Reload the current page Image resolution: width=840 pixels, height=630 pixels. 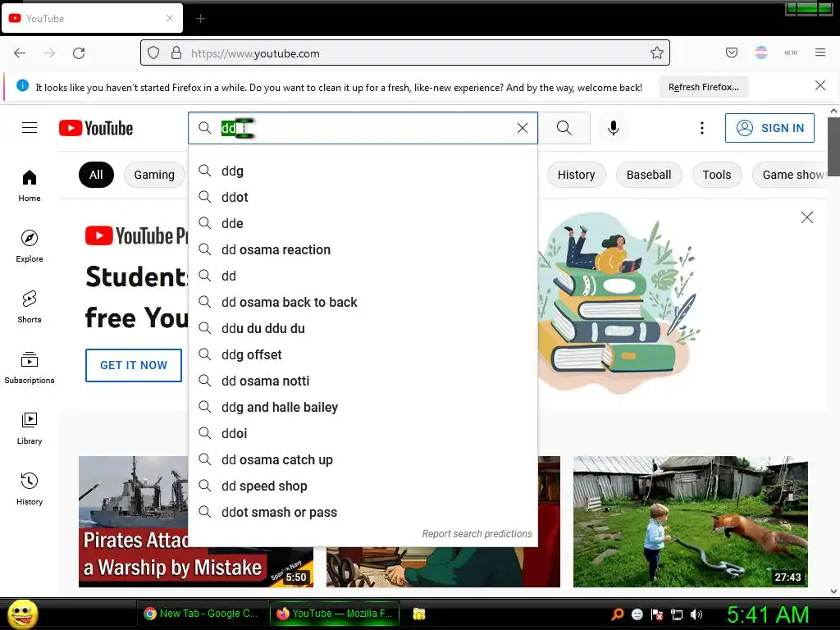tap(79, 53)
